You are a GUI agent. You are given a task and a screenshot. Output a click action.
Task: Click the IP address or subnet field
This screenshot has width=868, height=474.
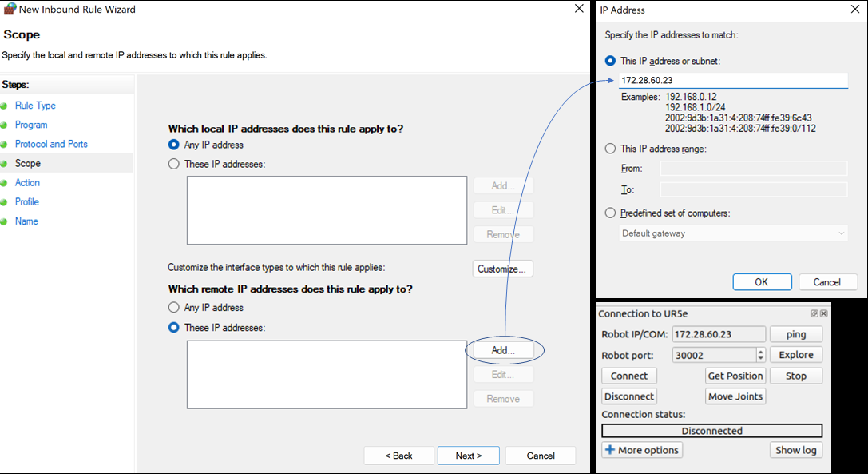click(732, 81)
